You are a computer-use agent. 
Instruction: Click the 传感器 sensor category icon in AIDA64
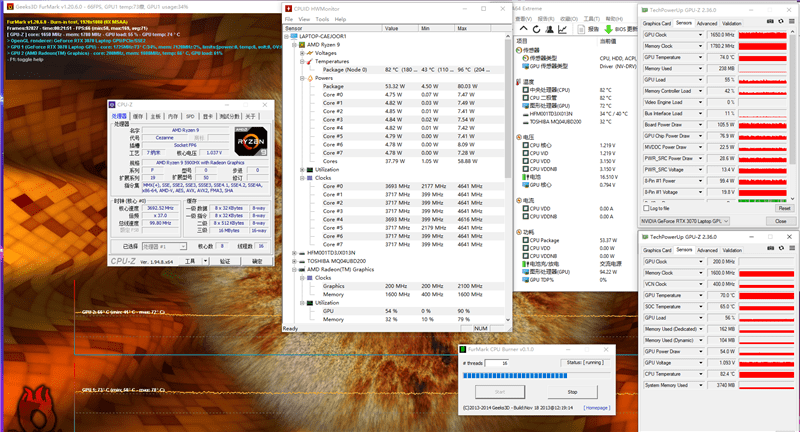pyautogui.click(x=518, y=50)
